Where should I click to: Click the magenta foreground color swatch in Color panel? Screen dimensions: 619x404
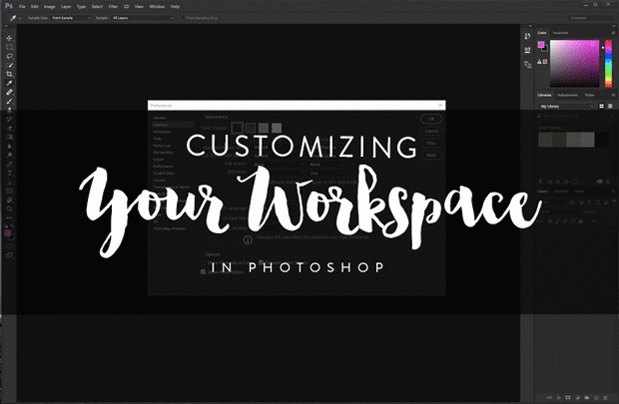pos(541,45)
